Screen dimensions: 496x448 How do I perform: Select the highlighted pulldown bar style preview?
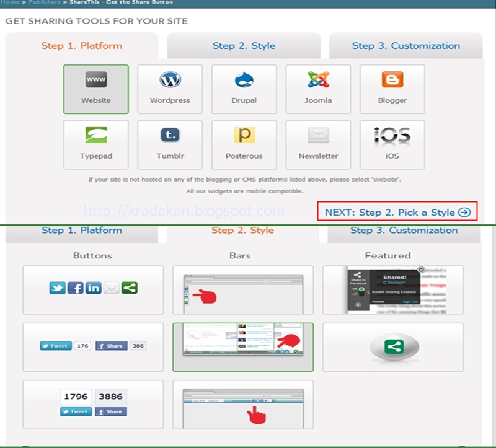243,347
